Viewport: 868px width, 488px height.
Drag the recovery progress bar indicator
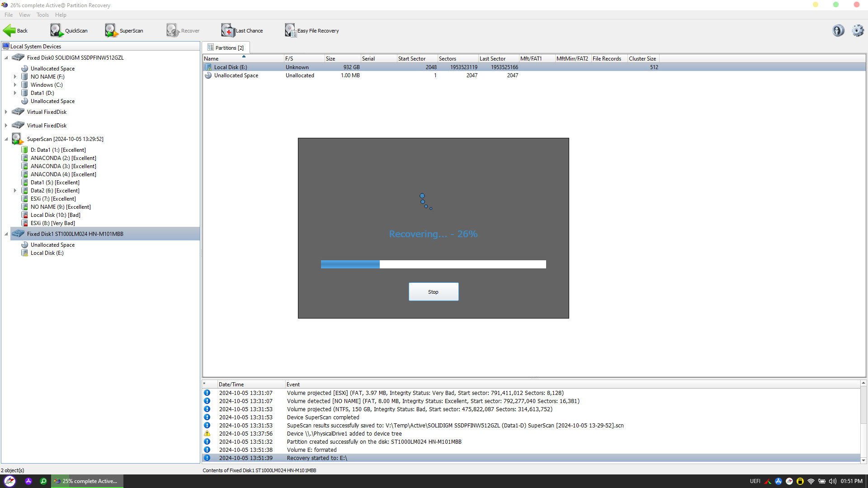coord(379,264)
